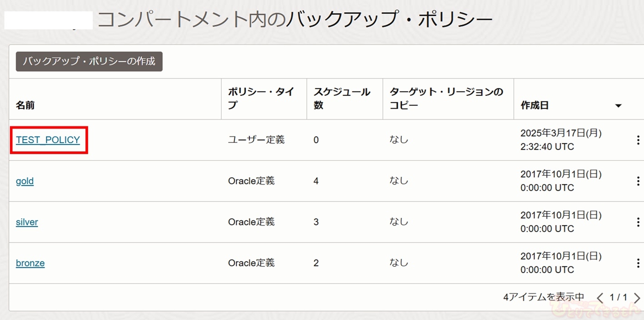Select TEST_POLICY creation date cell
The height and width of the screenshot is (320, 644).
[x=561, y=140]
